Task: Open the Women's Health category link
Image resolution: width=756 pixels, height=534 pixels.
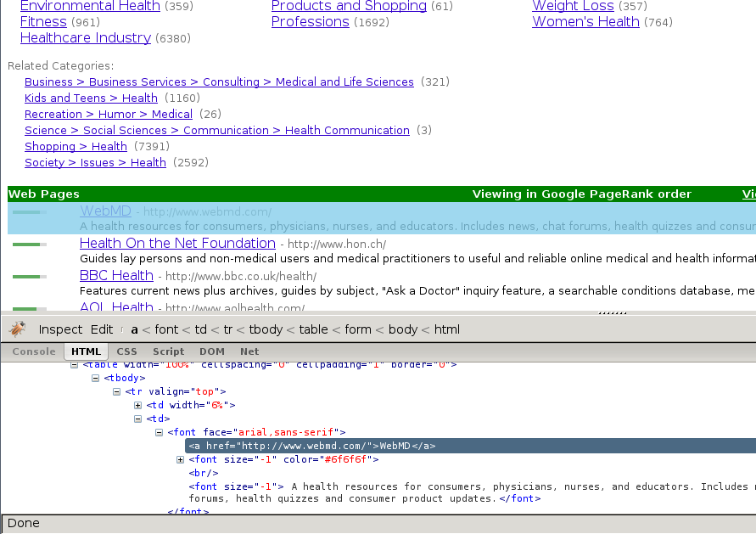Action: (x=585, y=22)
